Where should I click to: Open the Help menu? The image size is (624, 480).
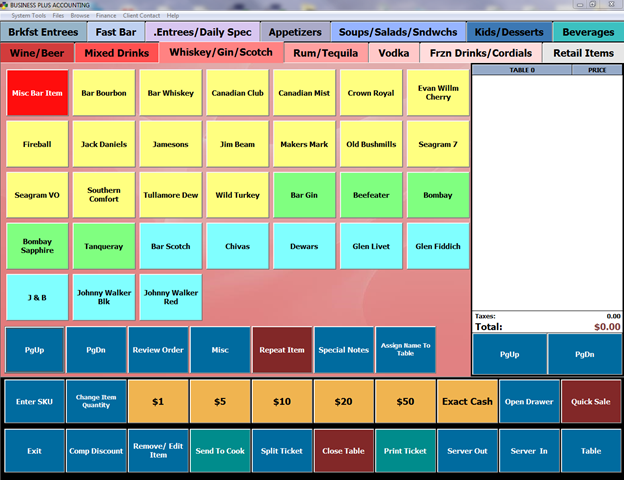coord(173,16)
